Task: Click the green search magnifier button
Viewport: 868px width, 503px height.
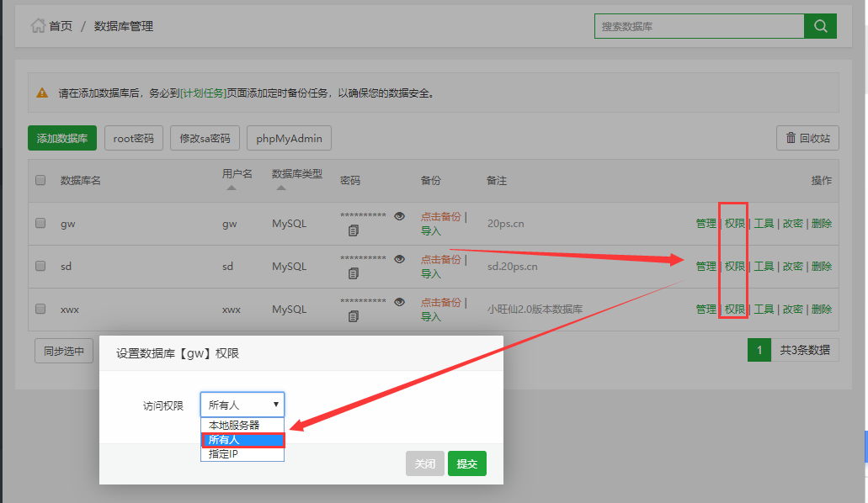Action: 820,26
